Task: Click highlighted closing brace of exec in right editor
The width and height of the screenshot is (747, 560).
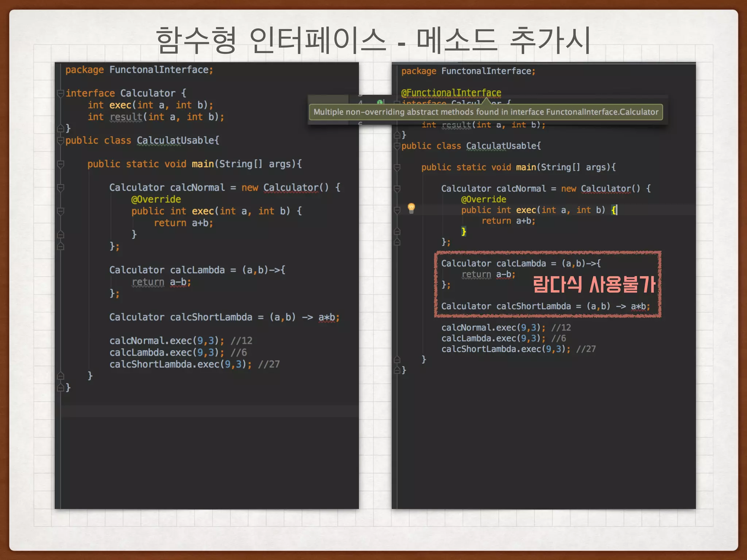Action: coord(464,232)
